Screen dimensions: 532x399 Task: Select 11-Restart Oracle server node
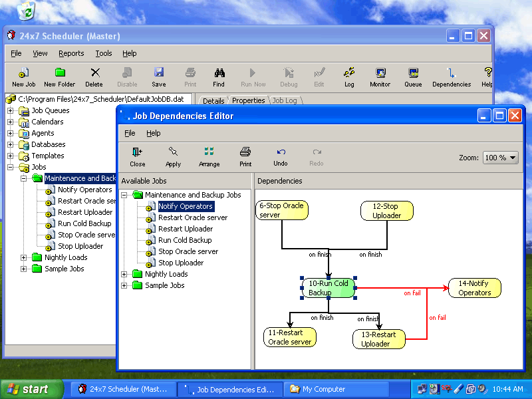290,337
